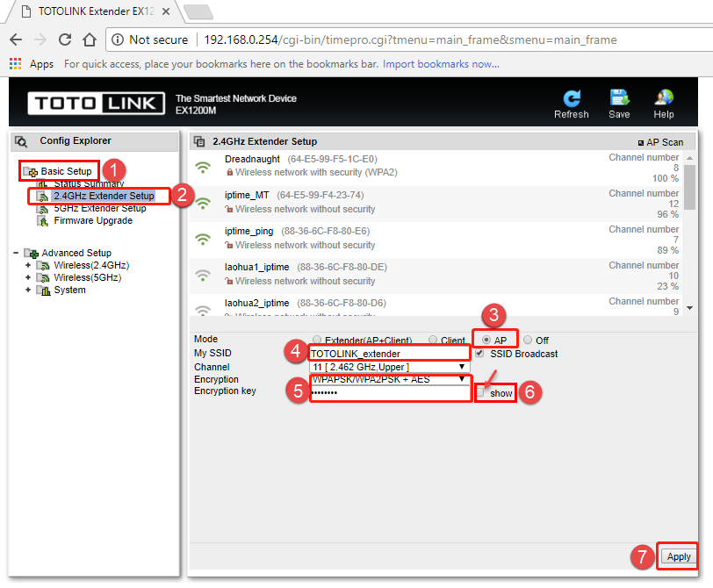Click laohua1_iptime weak signal icon
Viewport: 713px width, 588px height.
tap(203, 275)
